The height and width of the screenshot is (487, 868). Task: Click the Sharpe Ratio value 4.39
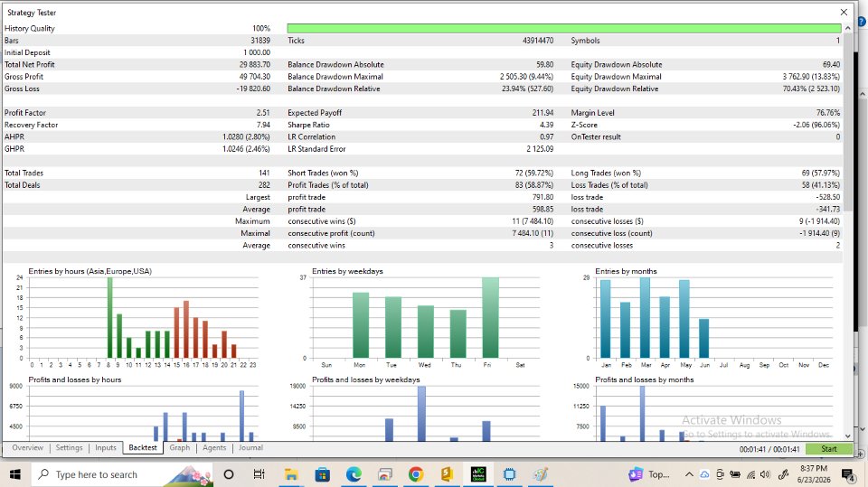[546, 125]
